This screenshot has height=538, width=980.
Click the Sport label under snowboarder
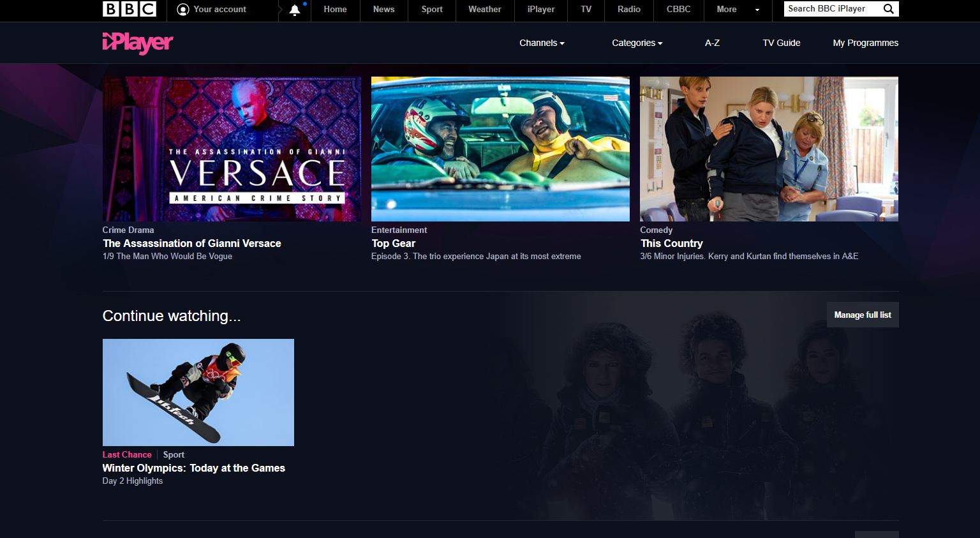(x=174, y=454)
